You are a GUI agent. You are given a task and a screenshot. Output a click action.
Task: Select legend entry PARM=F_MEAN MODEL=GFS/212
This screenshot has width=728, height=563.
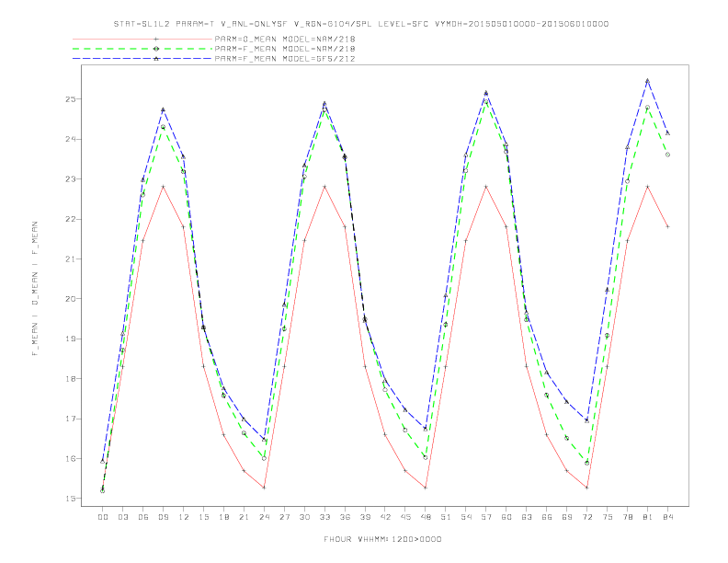pos(285,59)
